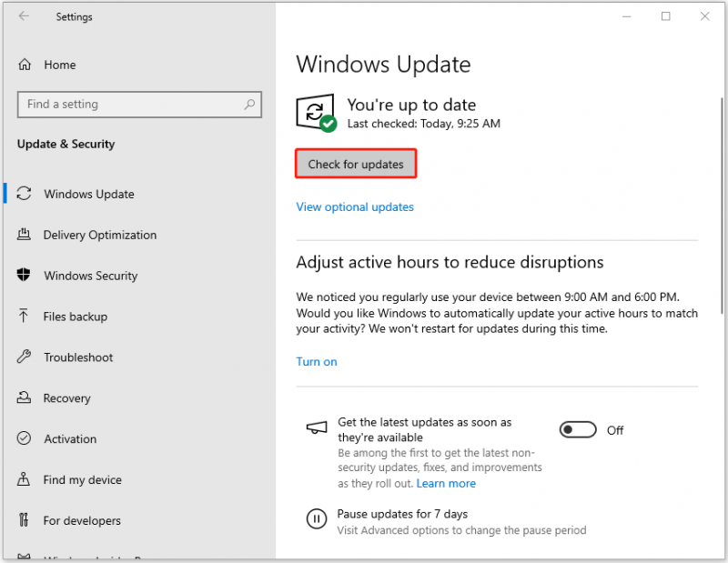
Task: Toggle 'Get the latest updates' switch on
Action: point(578,430)
